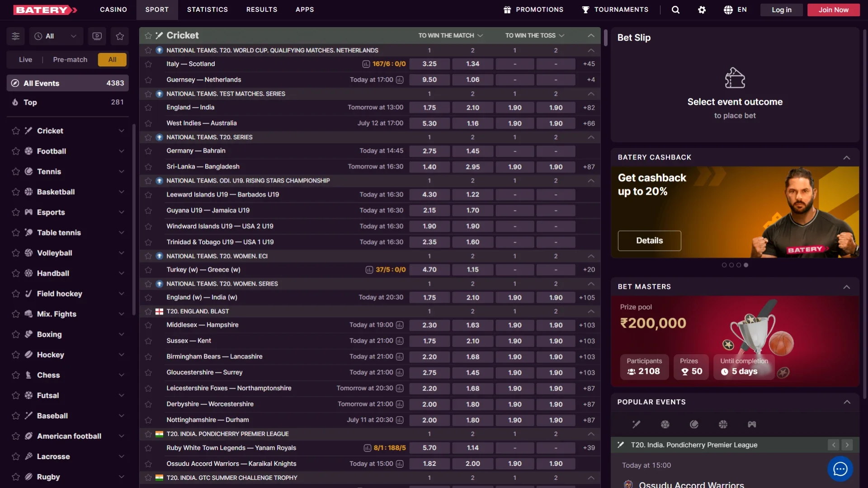The height and width of the screenshot is (488, 868).
Task: Switch to the Statistics tab
Action: pyautogui.click(x=207, y=9)
